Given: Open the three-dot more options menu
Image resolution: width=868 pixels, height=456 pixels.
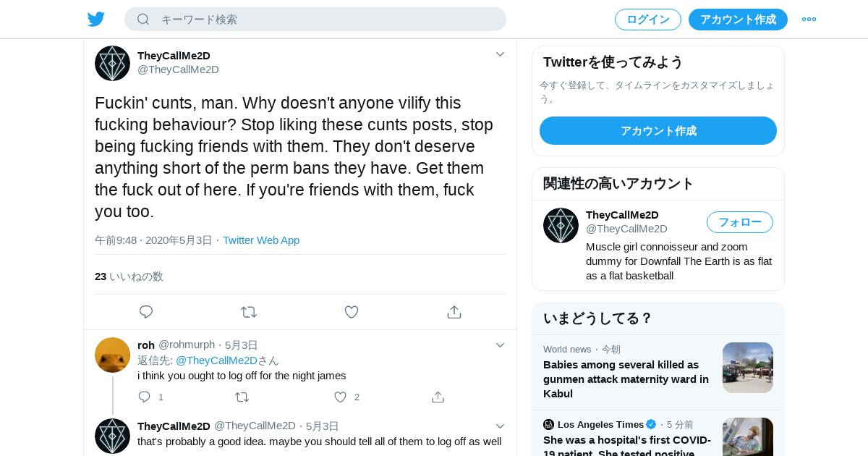Looking at the screenshot, I should pyautogui.click(x=809, y=20).
